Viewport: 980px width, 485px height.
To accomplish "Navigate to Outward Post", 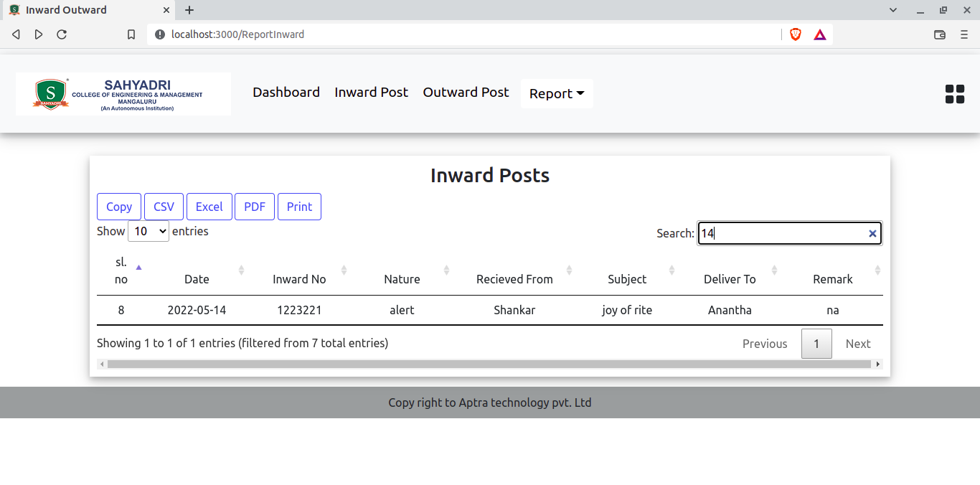I will [x=466, y=93].
